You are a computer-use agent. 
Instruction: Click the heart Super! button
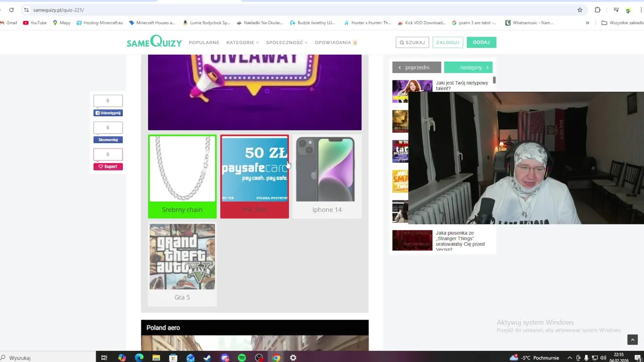(108, 166)
